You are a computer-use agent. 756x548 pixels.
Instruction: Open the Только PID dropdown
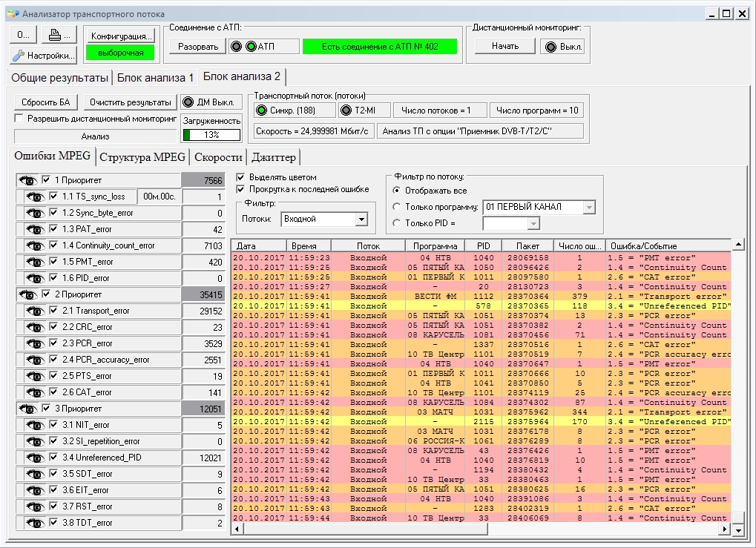point(533,224)
